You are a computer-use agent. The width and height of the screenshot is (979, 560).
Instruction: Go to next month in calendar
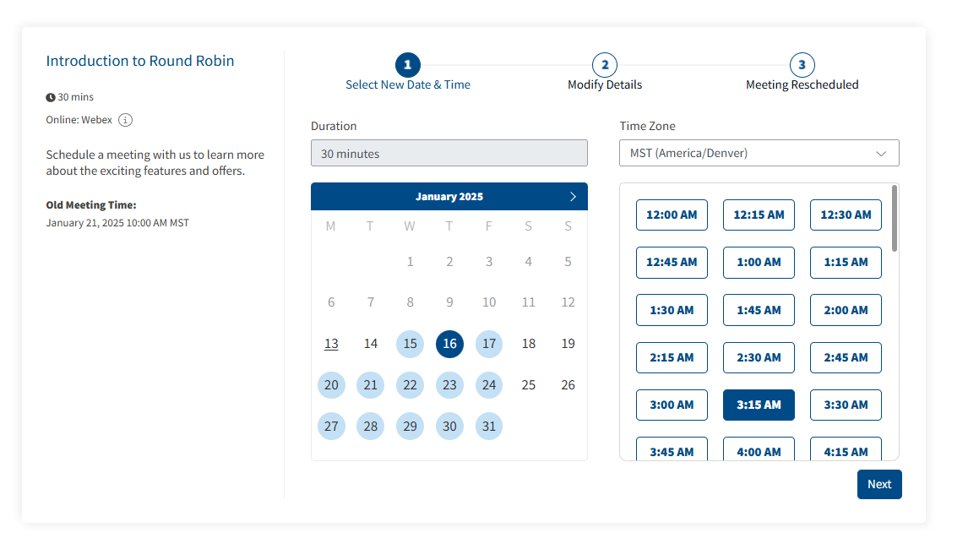pos(573,197)
